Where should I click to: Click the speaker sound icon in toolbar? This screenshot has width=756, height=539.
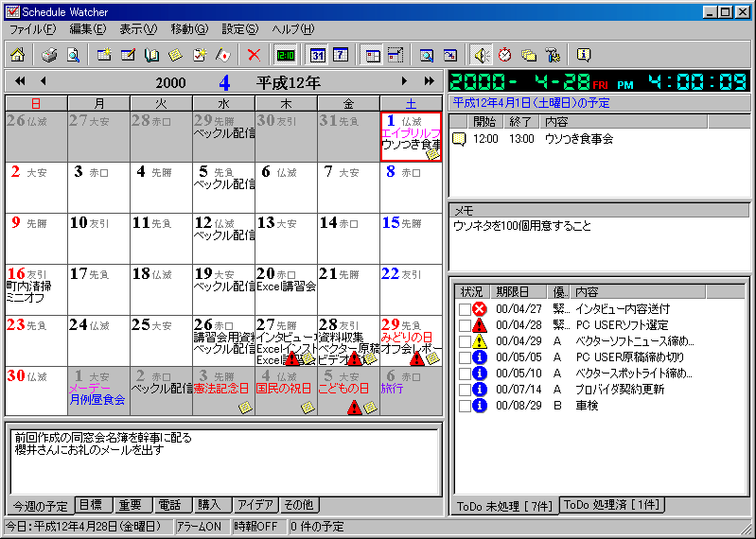pos(482,55)
